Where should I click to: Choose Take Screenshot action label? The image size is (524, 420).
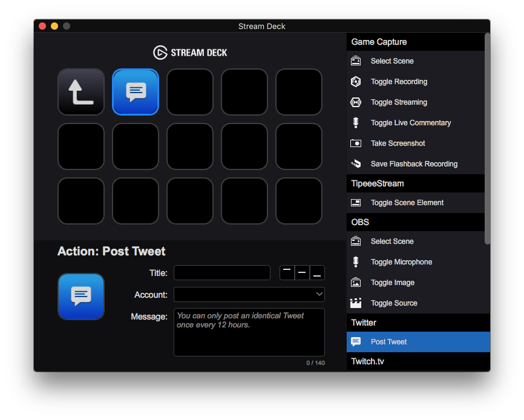click(x=398, y=143)
